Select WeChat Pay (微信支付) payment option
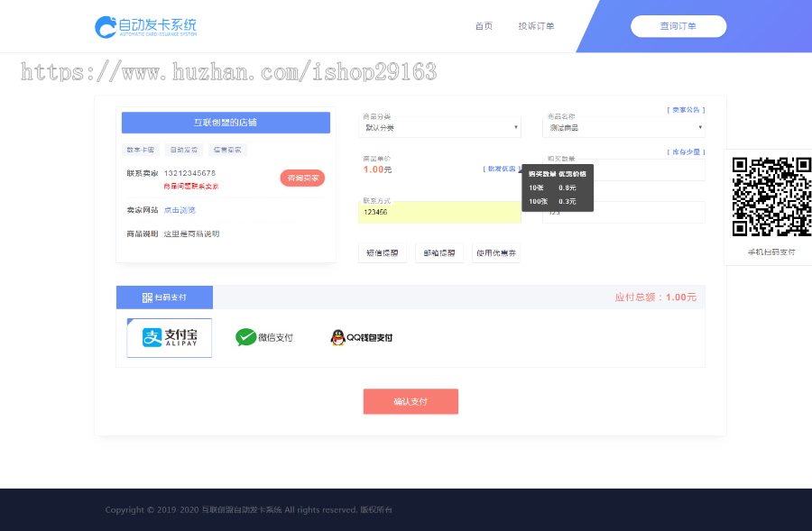812x531 pixels. coord(266,337)
